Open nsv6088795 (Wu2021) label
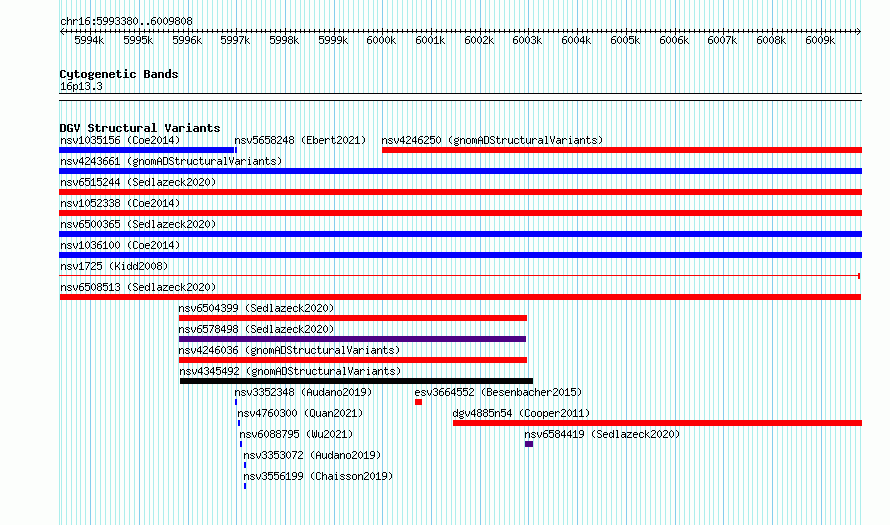This screenshot has width=890, height=525. 296,434
